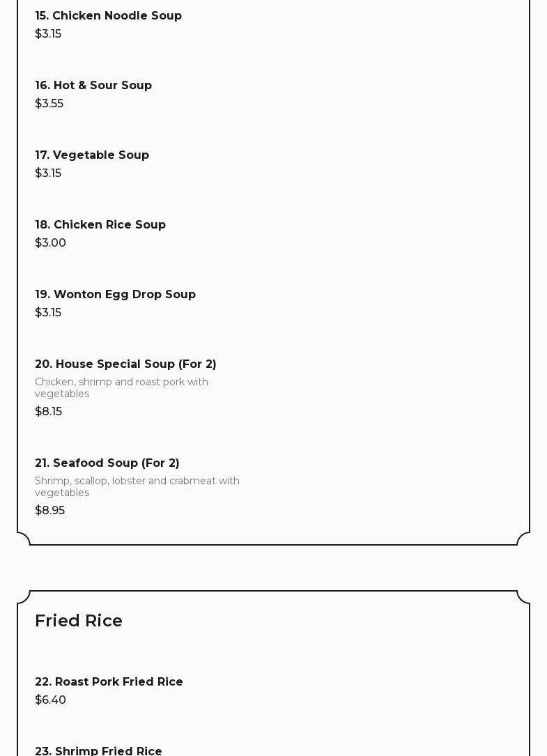
Task: Click the $3.00 price label
Action: 50,242
